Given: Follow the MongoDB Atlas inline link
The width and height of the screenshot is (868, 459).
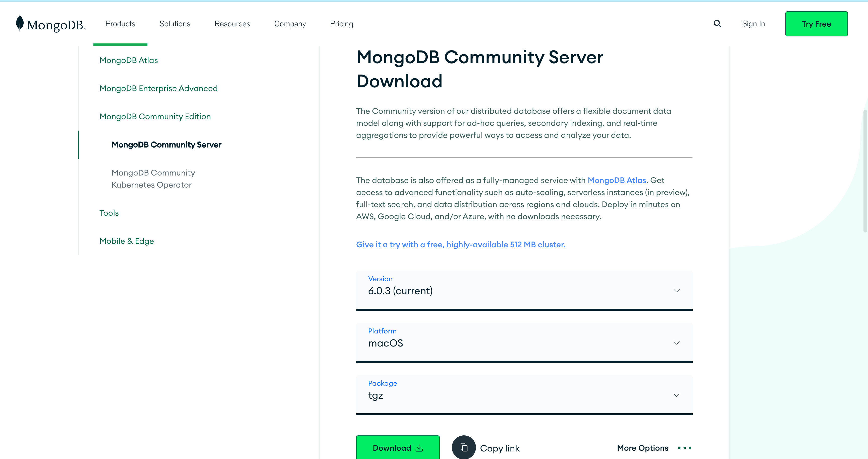Looking at the screenshot, I should (617, 180).
